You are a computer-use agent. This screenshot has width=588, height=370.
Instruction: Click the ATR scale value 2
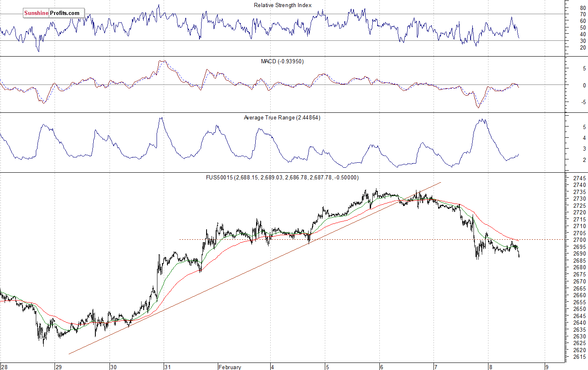tap(584, 160)
